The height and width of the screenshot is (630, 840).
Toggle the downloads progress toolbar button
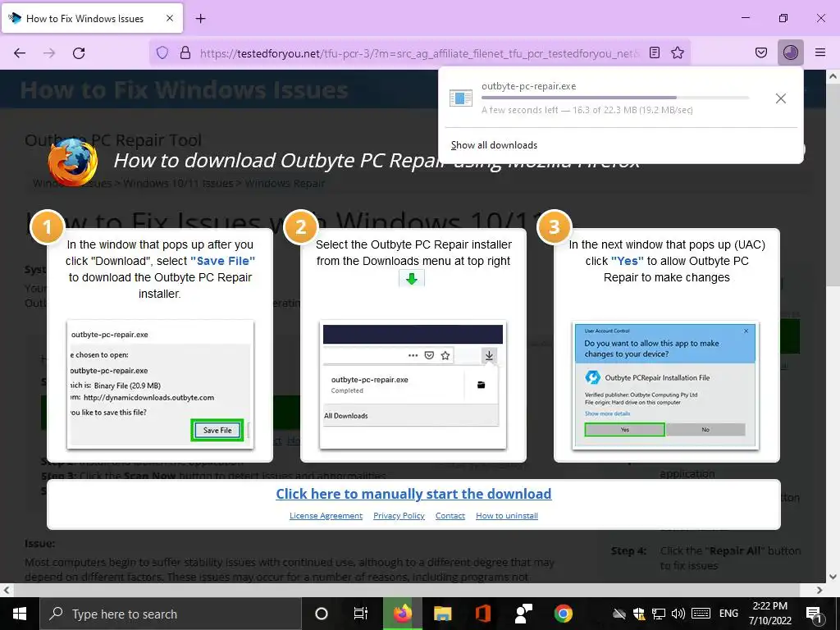791,52
